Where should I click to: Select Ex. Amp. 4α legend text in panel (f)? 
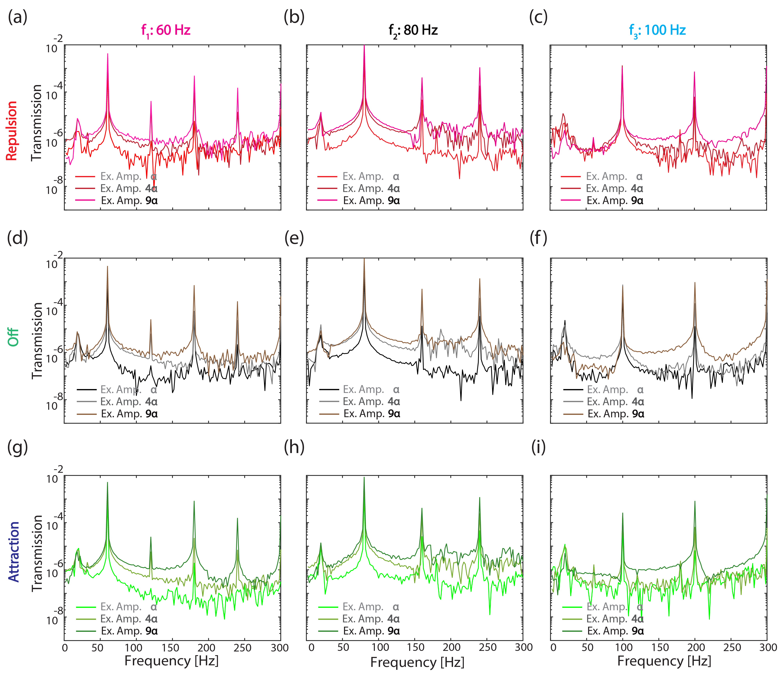pyautogui.click(x=615, y=402)
